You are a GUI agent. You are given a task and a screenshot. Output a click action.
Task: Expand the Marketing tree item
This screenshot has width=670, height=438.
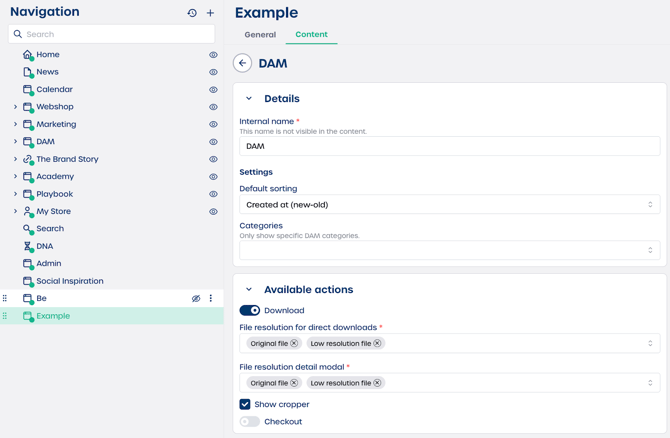15,124
